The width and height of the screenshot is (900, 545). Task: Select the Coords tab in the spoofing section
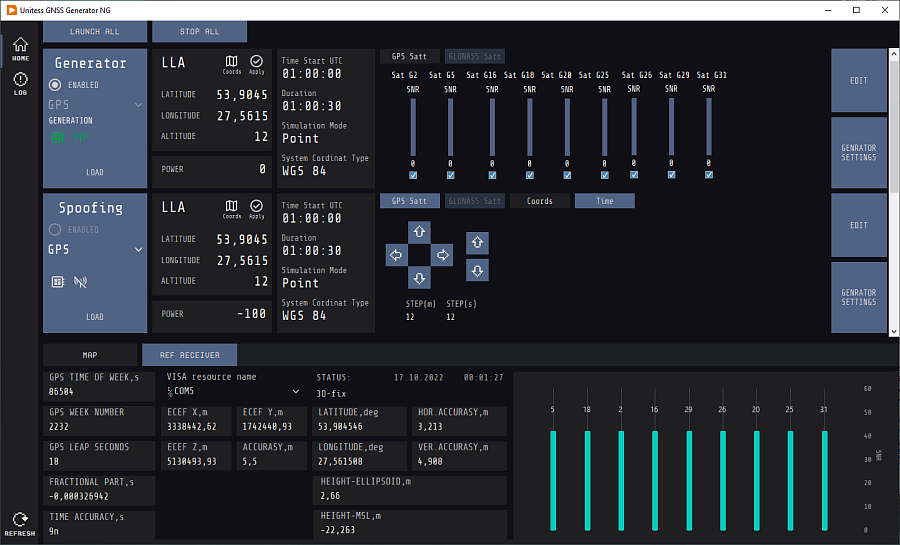(x=539, y=201)
